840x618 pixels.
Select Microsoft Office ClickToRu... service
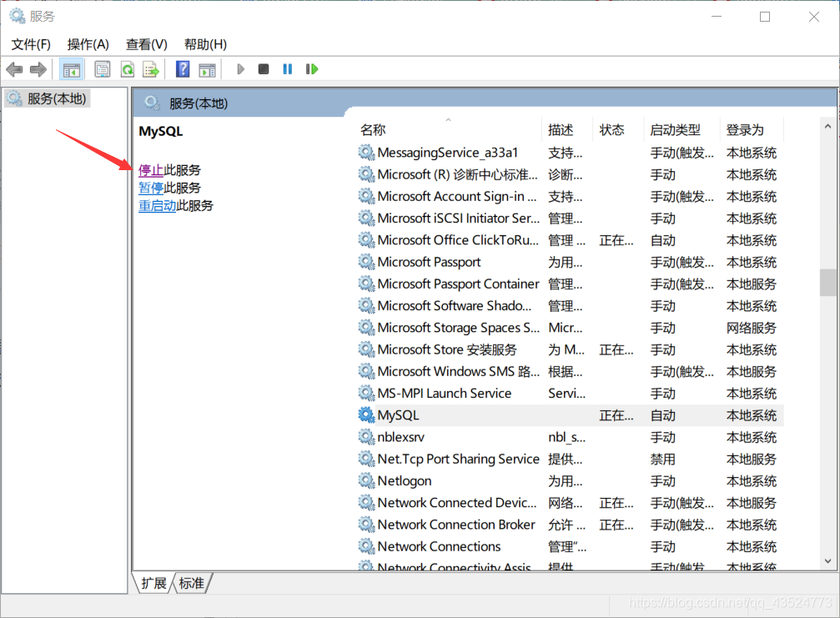pos(570,240)
